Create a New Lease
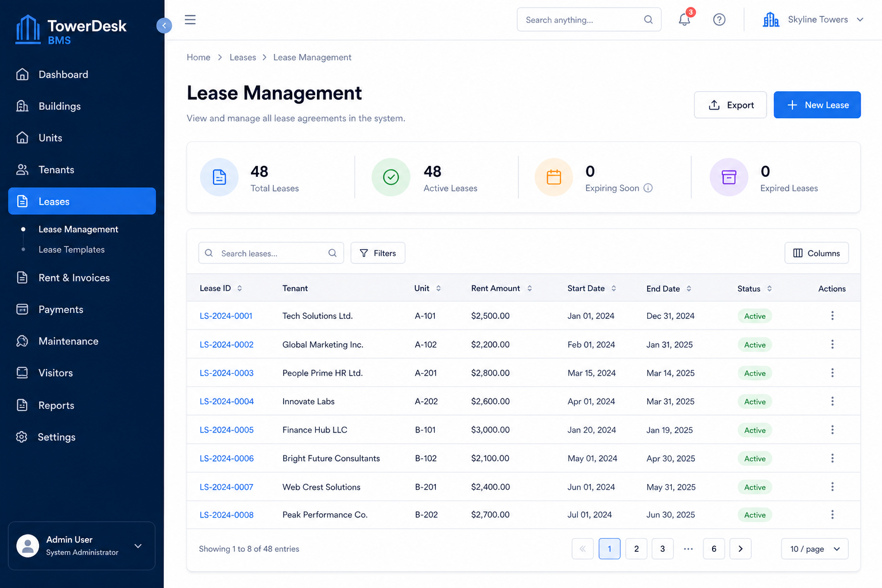This screenshot has width=882, height=588. click(x=817, y=105)
